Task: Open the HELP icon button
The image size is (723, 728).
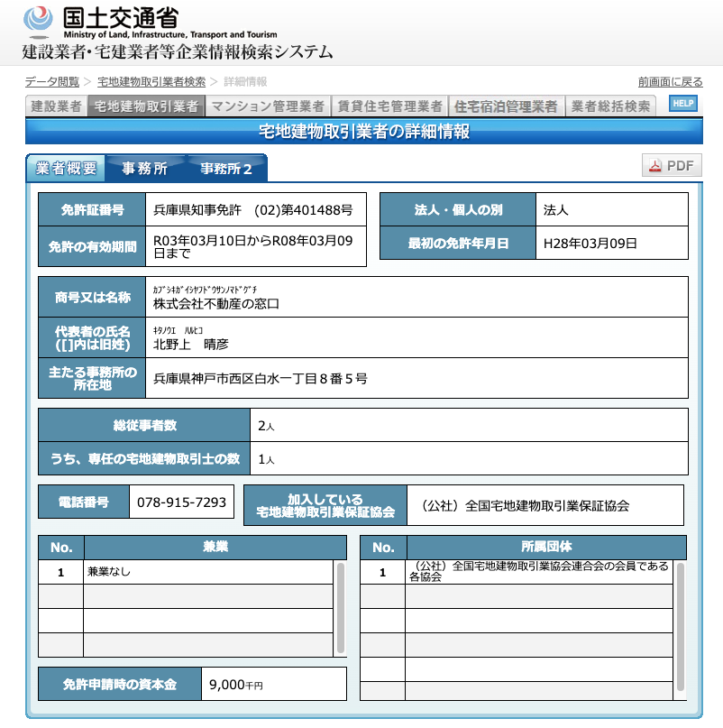Action: point(682,104)
